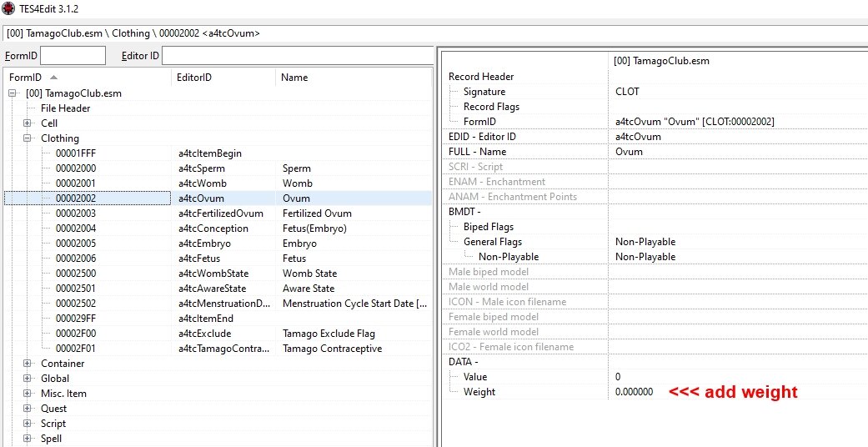
Task: Select record 00002002 Ovum
Action: point(218,198)
